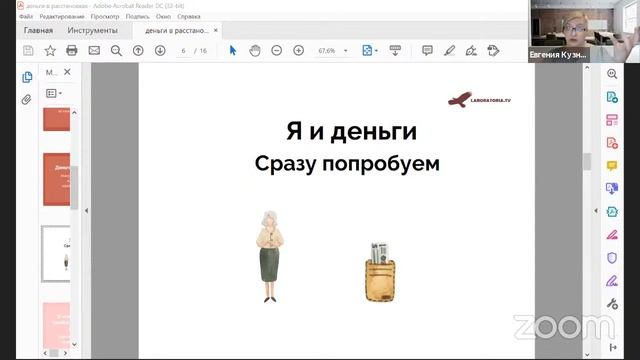Viewport: 640px width, 360px height.
Task: Open the Sign document pen icon
Action: tap(471, 51)
